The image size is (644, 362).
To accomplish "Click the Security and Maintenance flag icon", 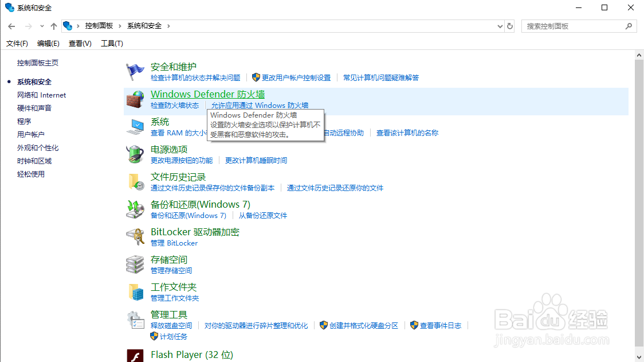I will [135, 72].
